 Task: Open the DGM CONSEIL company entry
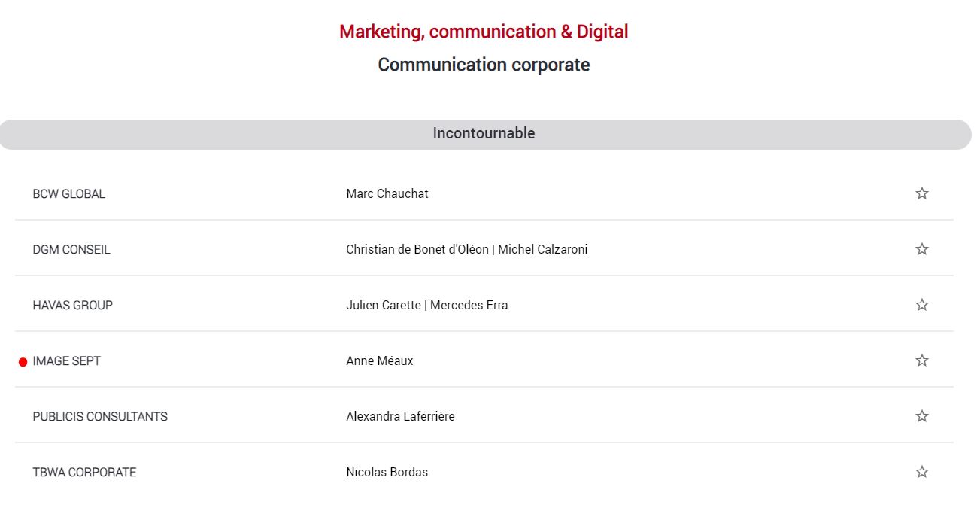[x=71, y=249]
